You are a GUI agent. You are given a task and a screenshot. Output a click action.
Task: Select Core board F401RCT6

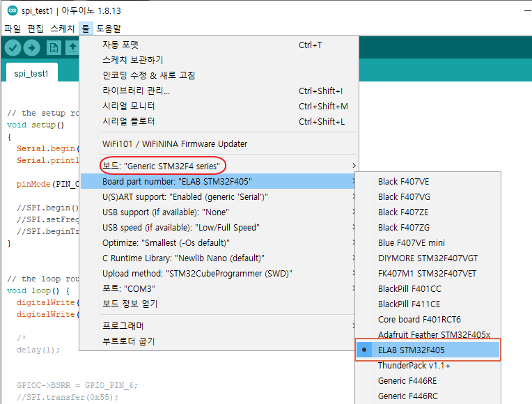tap(428, 319)
